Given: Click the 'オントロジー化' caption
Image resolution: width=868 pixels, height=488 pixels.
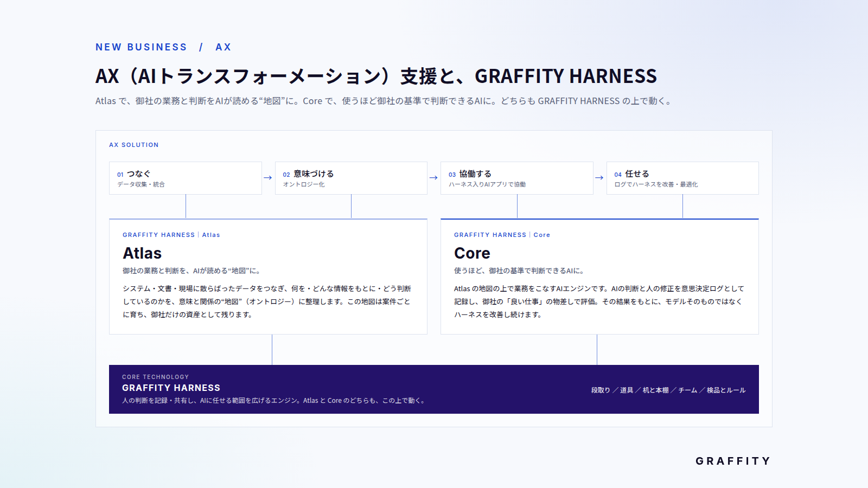Looking at the screenshot, I should (x=304, y=184).
